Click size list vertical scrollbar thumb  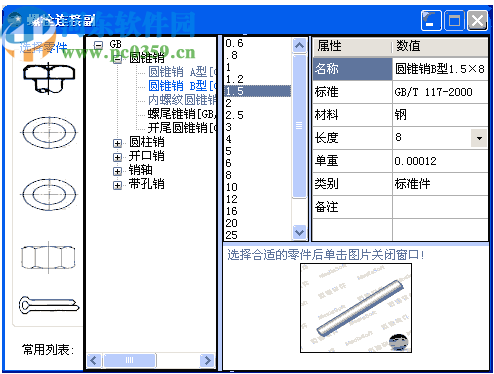click(x=299, y=126)
